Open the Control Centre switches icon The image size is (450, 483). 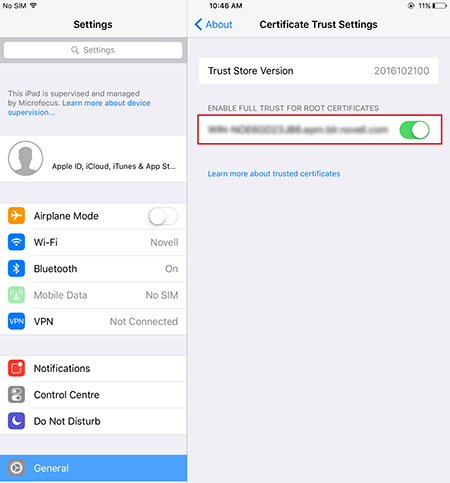tap(16, 394)
